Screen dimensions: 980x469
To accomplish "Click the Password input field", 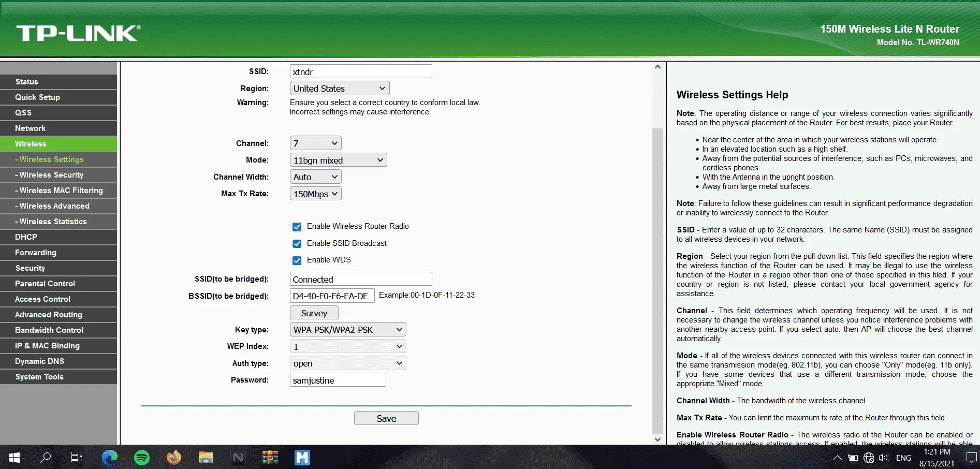I will tap(338, 380).
